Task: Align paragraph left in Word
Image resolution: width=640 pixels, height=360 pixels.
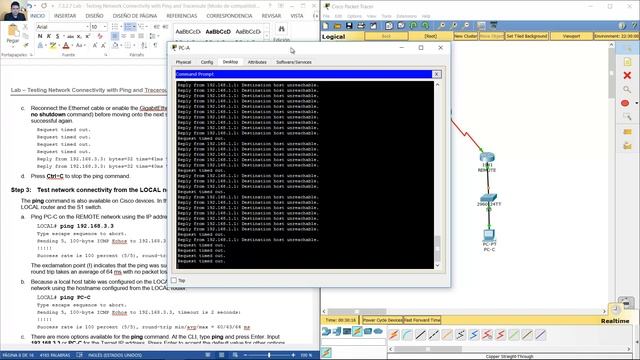Action: coord(115,36)
